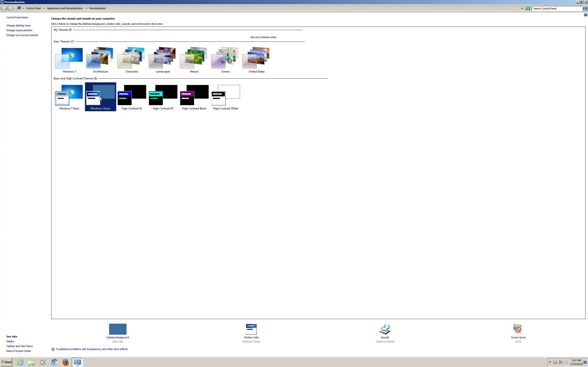Click Get more themes online link
This screenshot has height=367, width=588.
263,37
